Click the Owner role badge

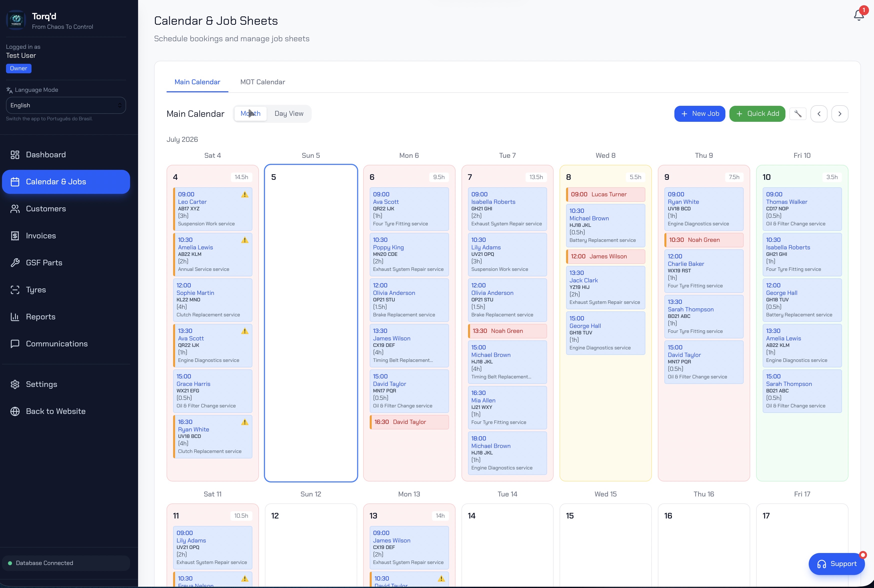coord(19,69)
